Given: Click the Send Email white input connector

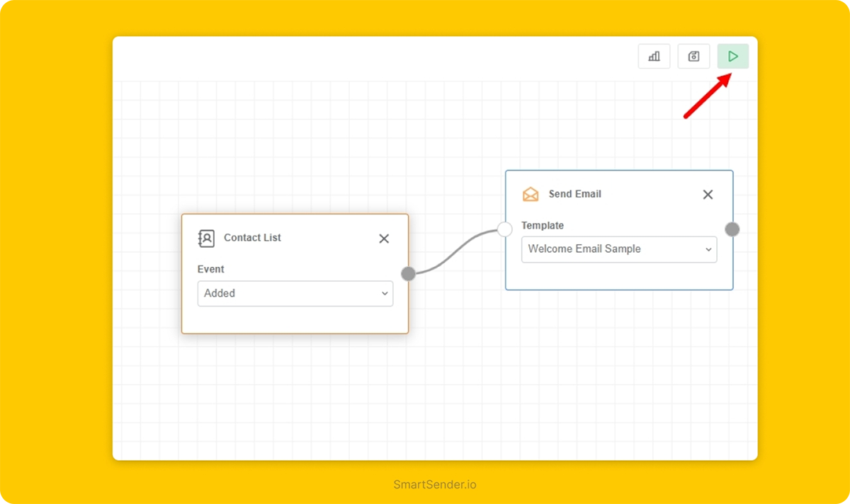Looking at the screenshot, I should 504,229.
